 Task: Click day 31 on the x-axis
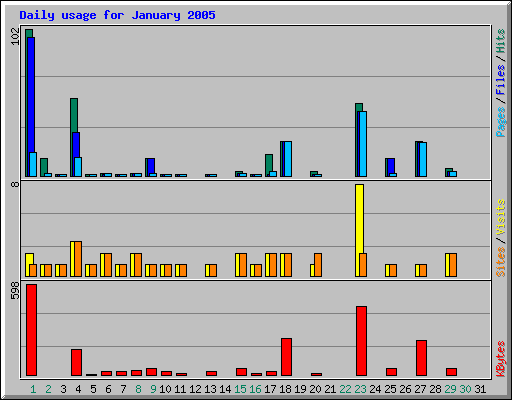[480, 389]
